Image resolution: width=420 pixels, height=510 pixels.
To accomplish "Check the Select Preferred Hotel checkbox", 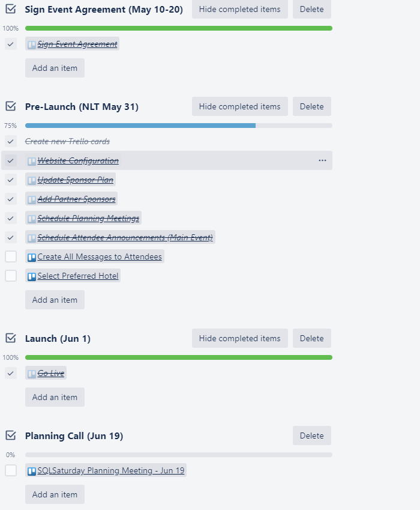I will [11, 276].
